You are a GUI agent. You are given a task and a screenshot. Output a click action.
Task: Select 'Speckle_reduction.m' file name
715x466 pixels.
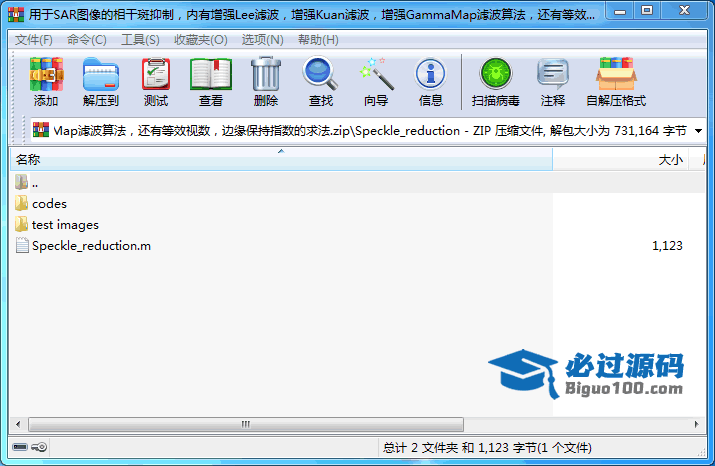[x=91, y=246]
